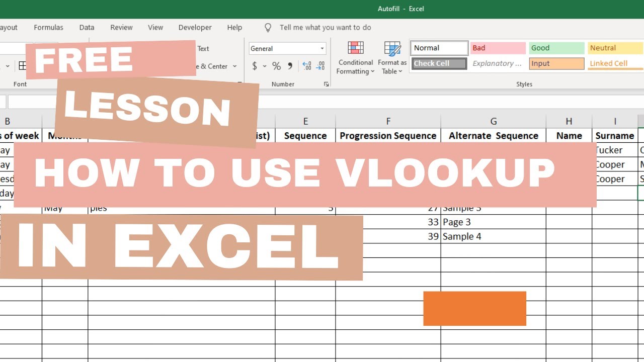The height and width of the screenshot is (362, 644).
Task: Open the Developer tab
Action: tap(195, 28)
